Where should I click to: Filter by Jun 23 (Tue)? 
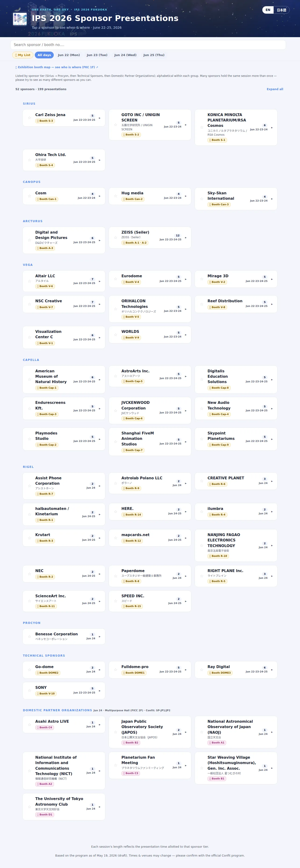(x=97, y=55)
